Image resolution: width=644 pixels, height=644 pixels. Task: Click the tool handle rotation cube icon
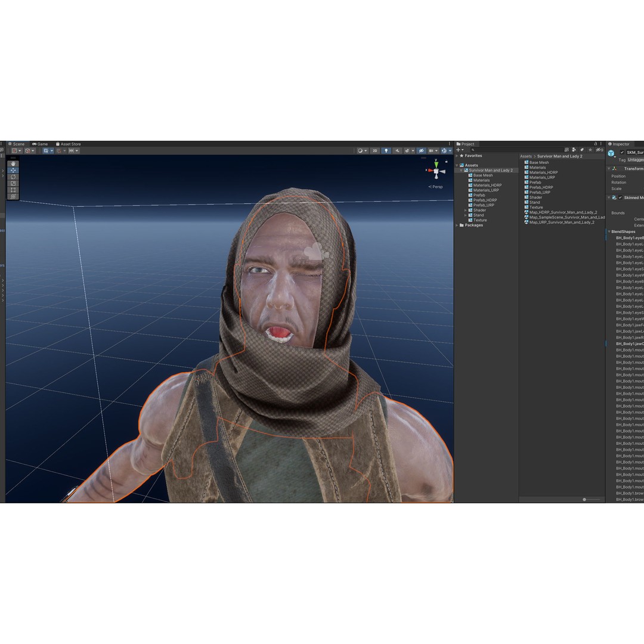coord(27,151)
